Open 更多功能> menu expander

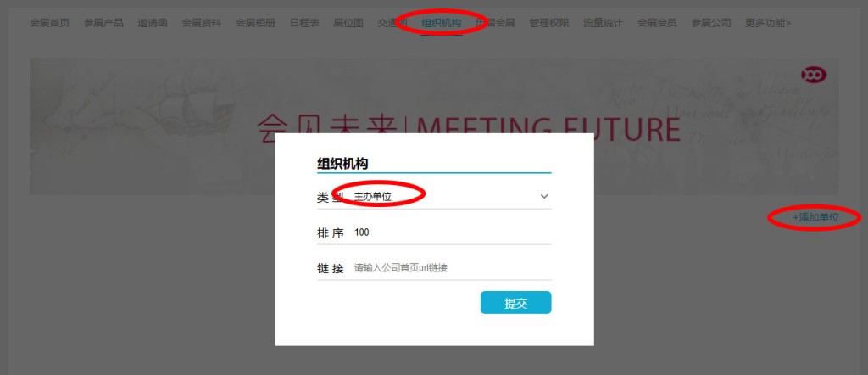coord(768,23)
